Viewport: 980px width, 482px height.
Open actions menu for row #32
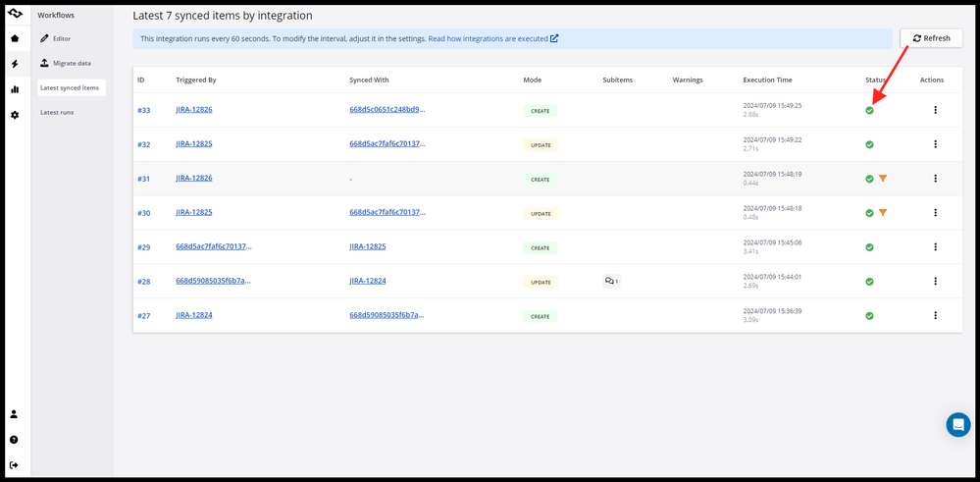(x=936, y=144)
